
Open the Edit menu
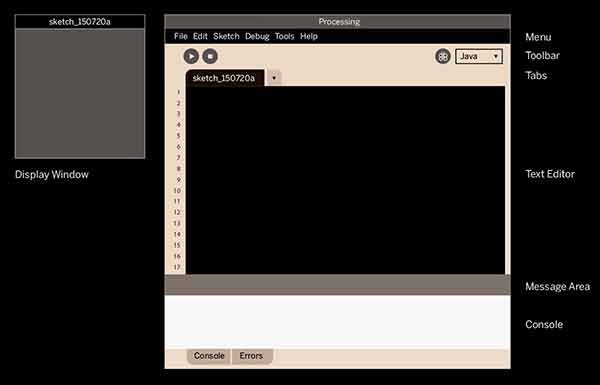(200, 36)
